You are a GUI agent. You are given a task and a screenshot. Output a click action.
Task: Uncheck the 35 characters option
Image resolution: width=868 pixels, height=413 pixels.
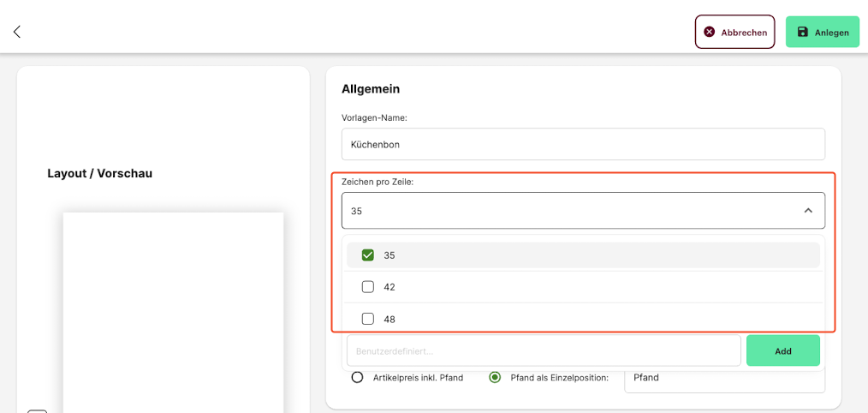click(x=367, y=255)
